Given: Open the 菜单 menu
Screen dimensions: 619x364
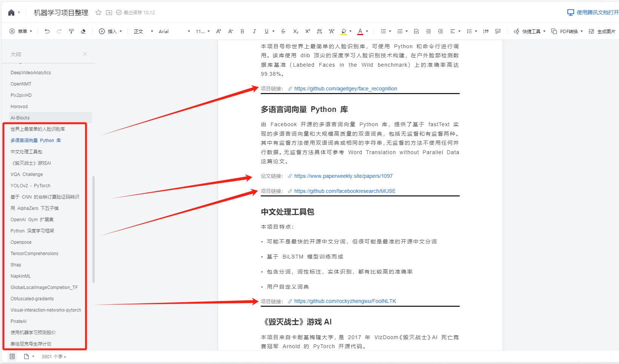Looking at the screenshot, I should point(21,31).
